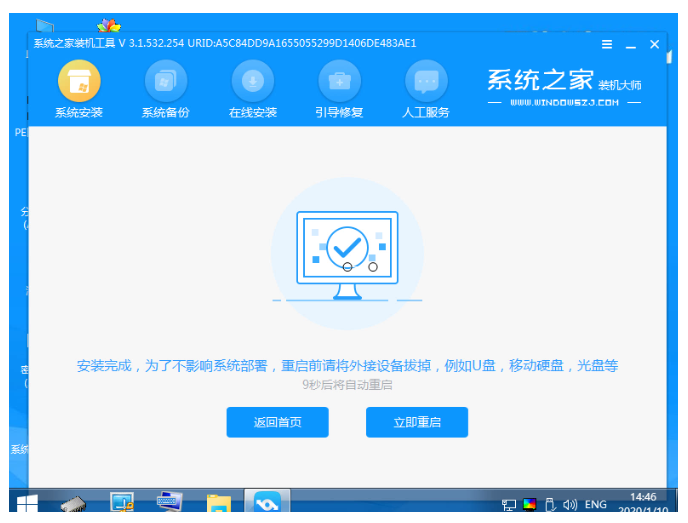The image size is (688, 523).
Task: Click the 返回首页 button
Action: (x=277, y=422)
